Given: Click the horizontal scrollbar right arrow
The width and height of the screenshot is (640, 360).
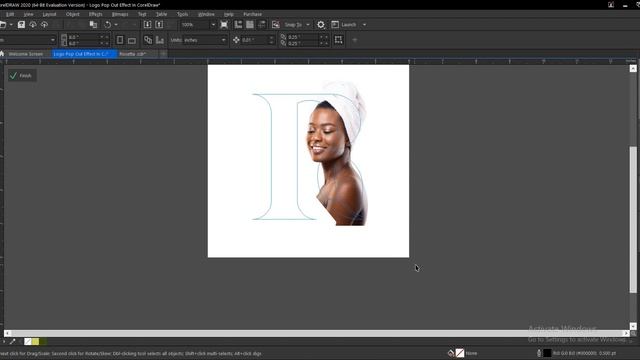Looking at the screenshot, I should point(626,333).
